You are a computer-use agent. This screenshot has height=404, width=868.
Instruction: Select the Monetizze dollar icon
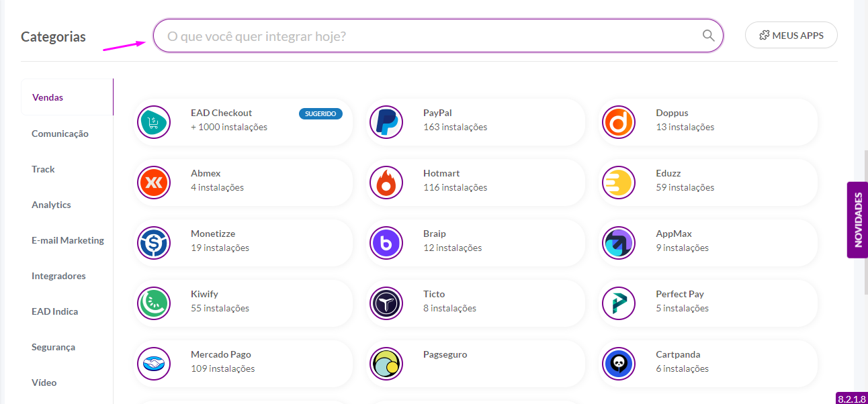coord(154,243)
